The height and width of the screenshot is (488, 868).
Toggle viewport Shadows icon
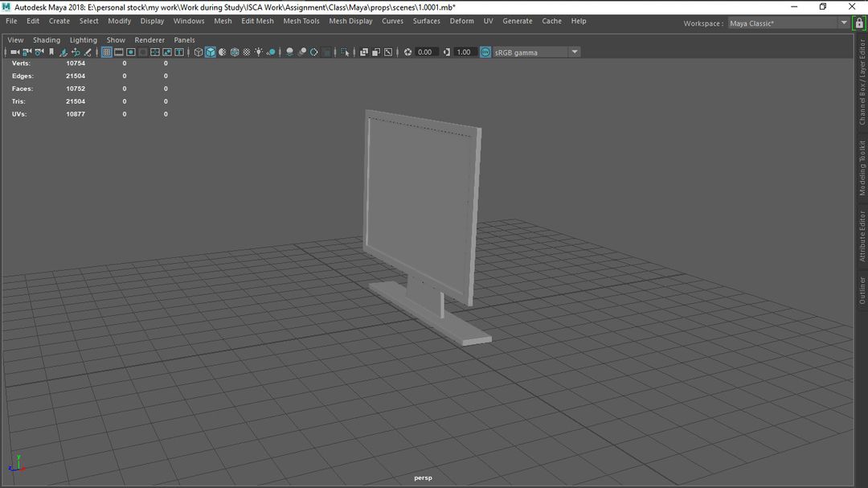pyautogui.click(x=271, y=52)
